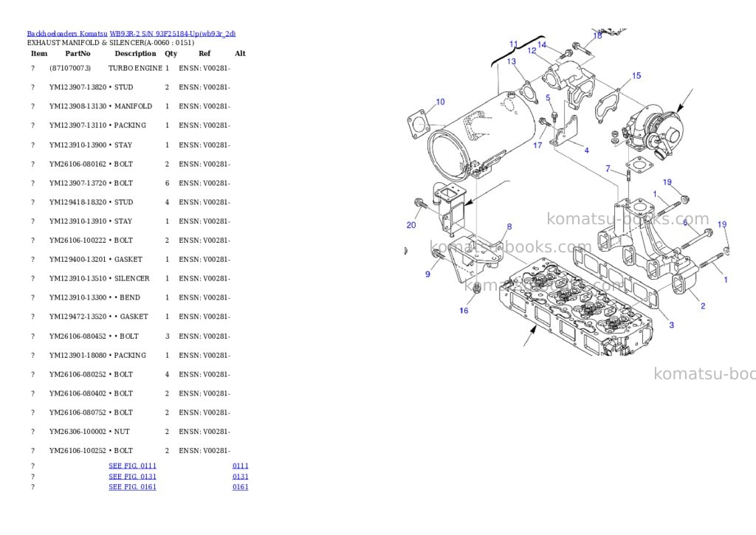
Task: Click the BEND description
Action: [x=130, y=297]
